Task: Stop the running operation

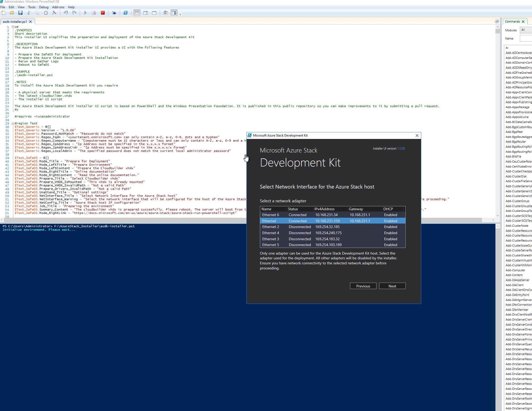Action: [103, 13]
